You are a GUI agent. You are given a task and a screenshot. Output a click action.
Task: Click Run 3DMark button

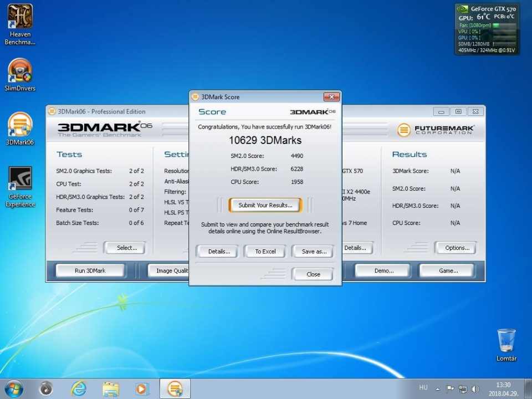click(x=90, y=271)
